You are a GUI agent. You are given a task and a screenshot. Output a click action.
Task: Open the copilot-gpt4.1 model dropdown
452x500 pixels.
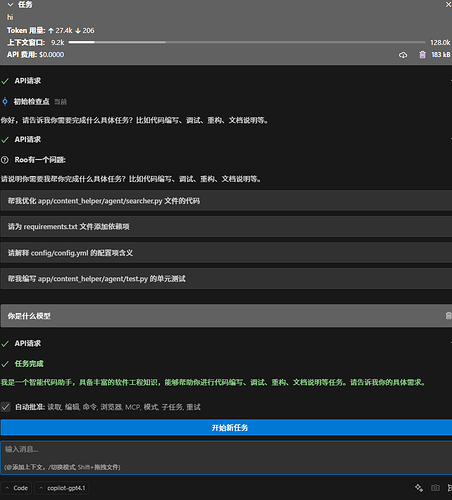62,488
